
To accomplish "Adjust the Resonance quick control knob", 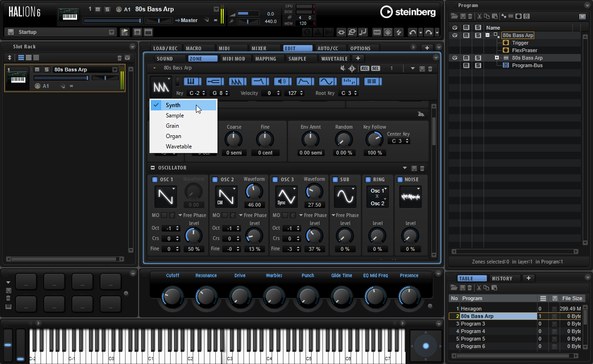I will point(206,296).
